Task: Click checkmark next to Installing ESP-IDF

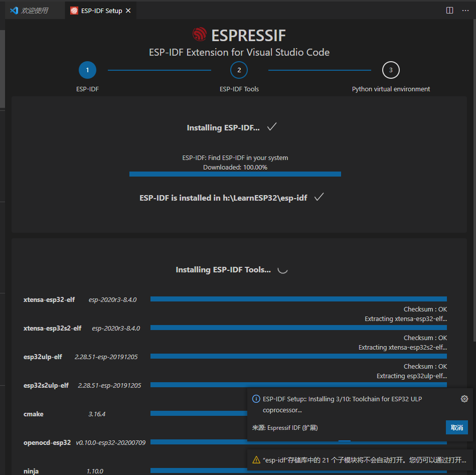Action: click(x=272, y=126)
